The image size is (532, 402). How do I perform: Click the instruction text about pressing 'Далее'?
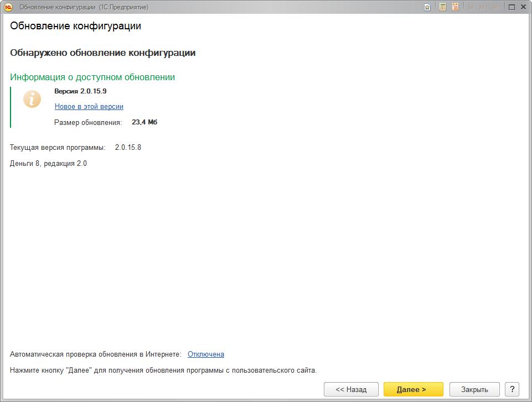pos(163,370)
